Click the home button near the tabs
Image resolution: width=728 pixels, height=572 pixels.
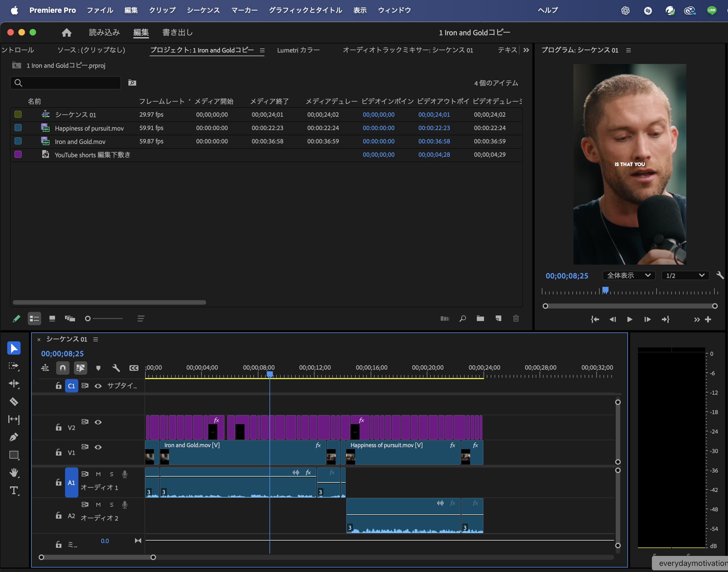point(66,33)
